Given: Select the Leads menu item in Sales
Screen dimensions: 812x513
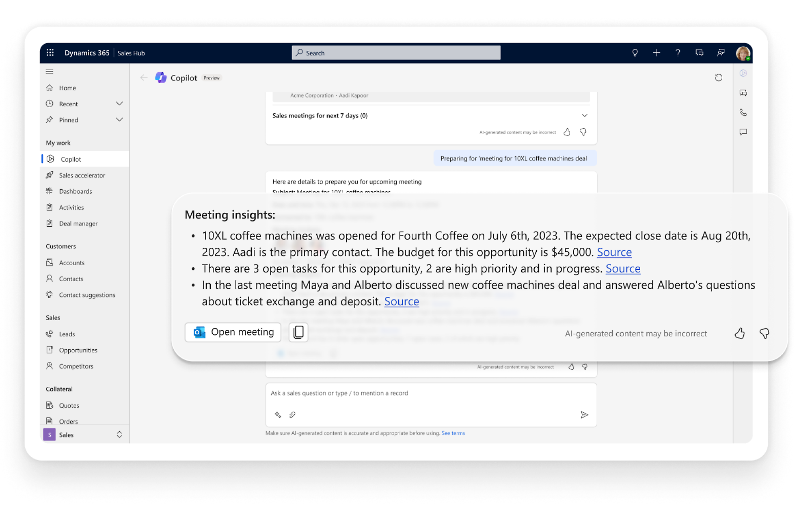Looking at the screenshot, I should (x=67, y=334).
